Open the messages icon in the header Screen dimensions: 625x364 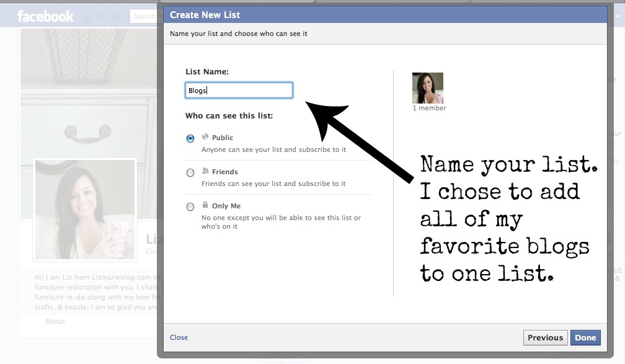point(100,17)
